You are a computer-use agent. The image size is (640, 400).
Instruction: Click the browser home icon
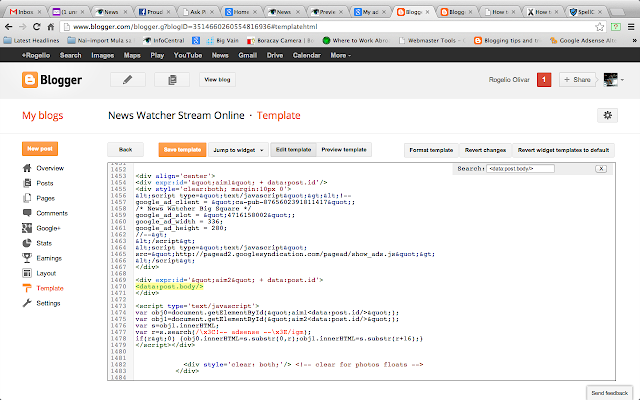click(51, 27)
